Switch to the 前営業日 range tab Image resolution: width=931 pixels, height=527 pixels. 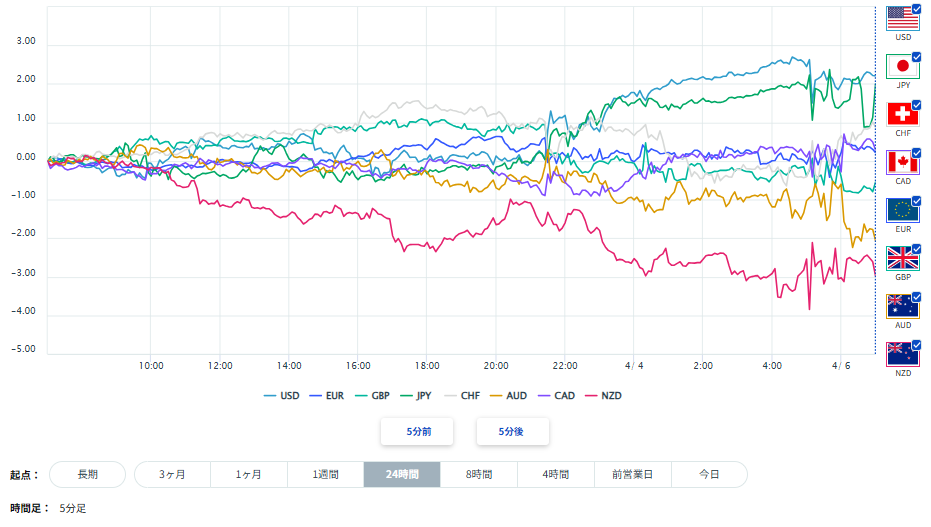(x=632, y=474)
